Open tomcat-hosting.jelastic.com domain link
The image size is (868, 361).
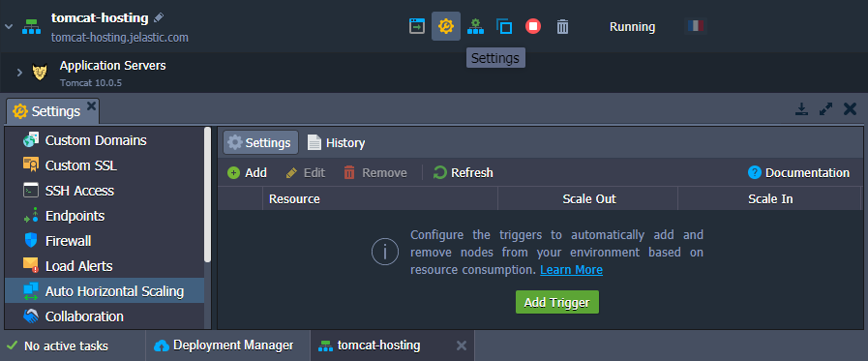pyautogui.click(x=120, y=38)
